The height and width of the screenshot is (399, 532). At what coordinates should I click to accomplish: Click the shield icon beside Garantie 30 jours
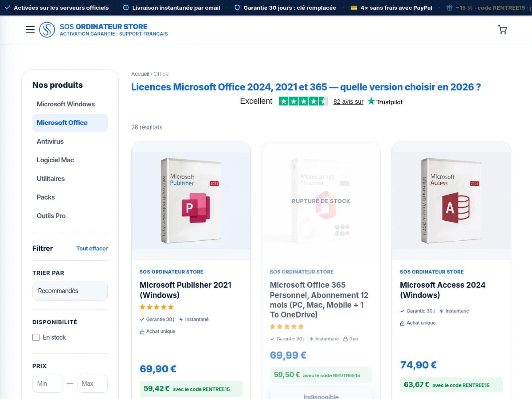[x=237, y=8]
